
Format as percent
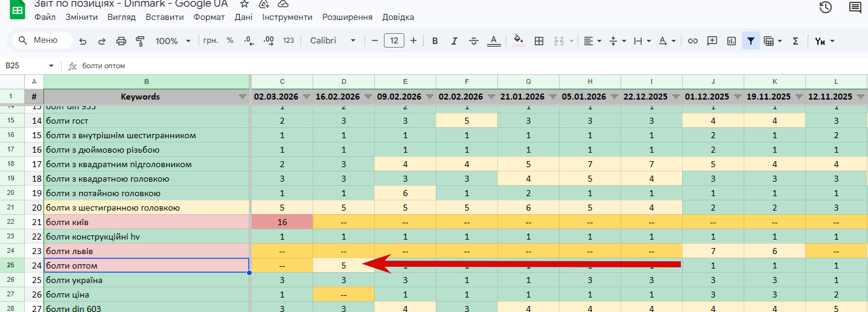pyautogui.click(x=230, y=40)
